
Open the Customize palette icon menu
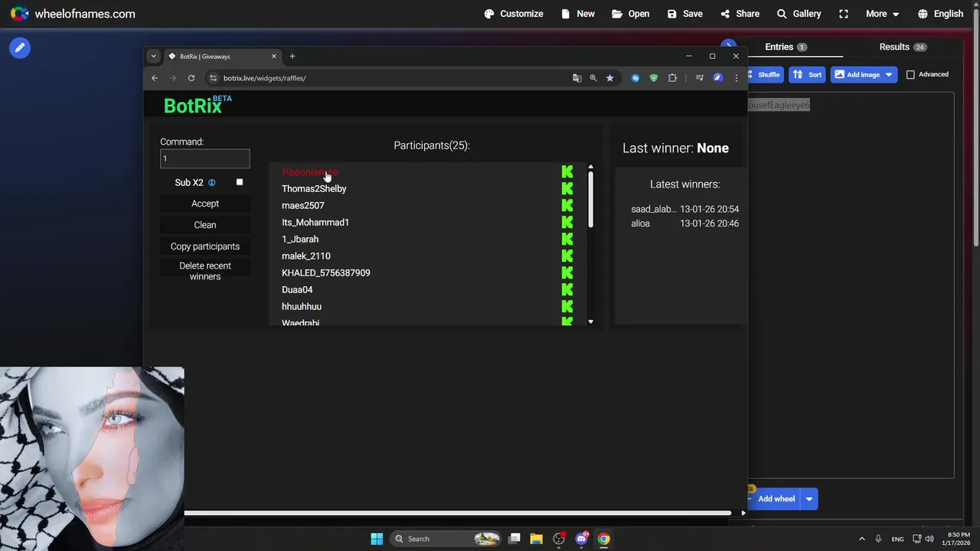coord(514,14)
